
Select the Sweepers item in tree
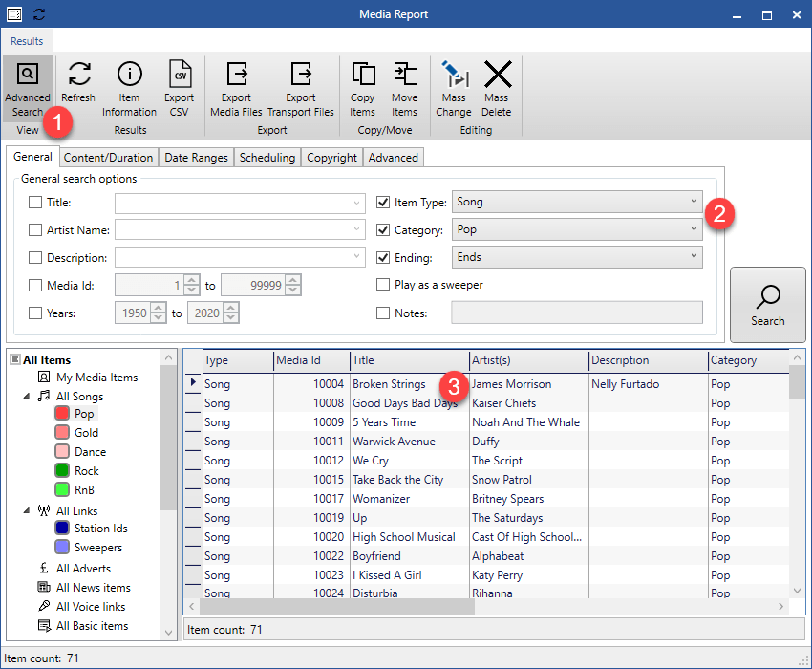point(97,548)
